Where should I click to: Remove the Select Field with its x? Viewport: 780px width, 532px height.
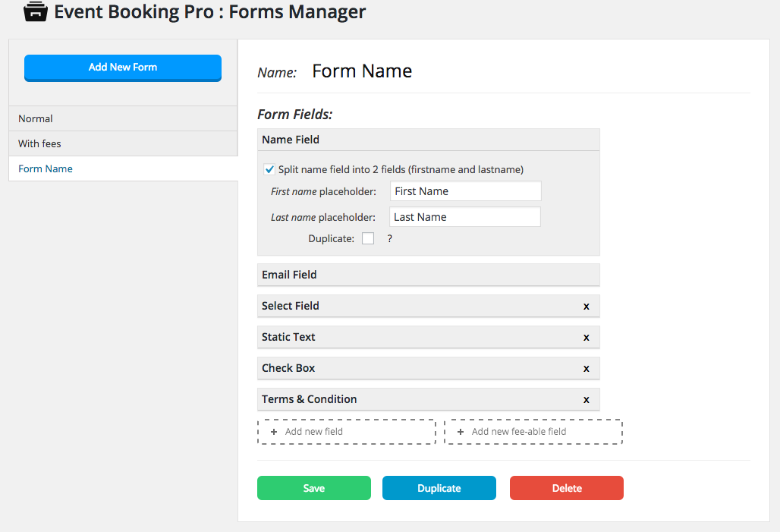tap(586, 307)
